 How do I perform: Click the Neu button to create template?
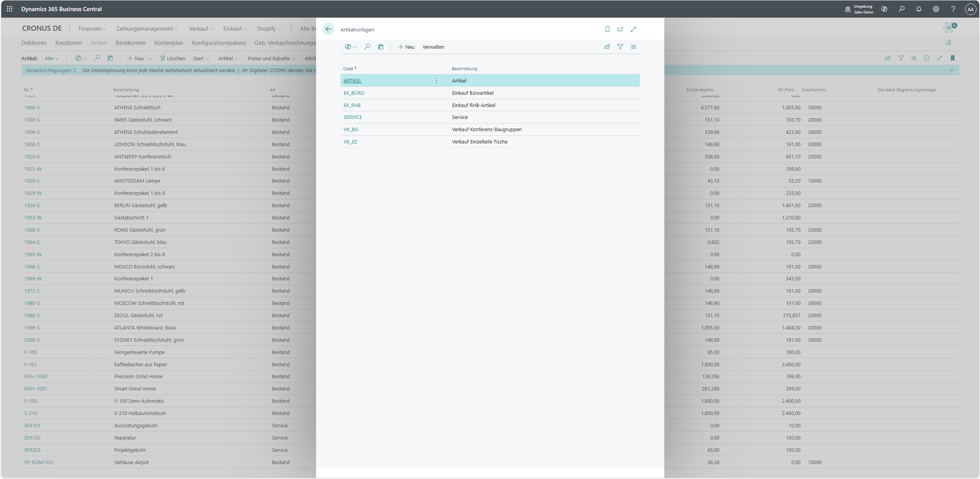point(406,47)
